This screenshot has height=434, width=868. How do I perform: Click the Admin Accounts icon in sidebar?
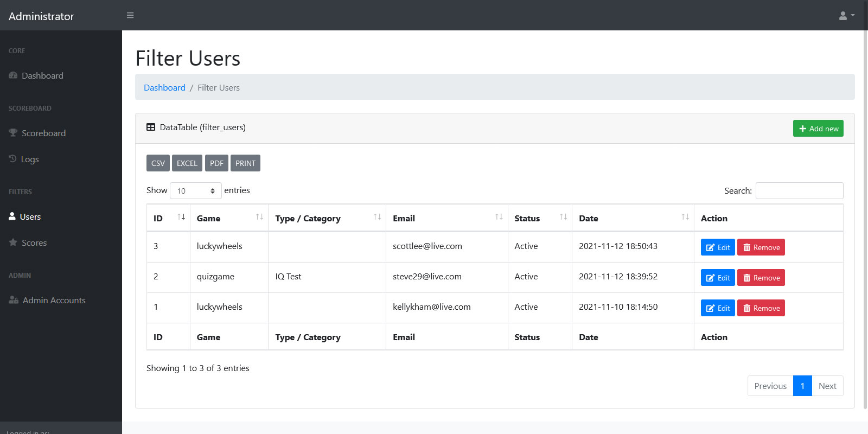pos(14,300)
